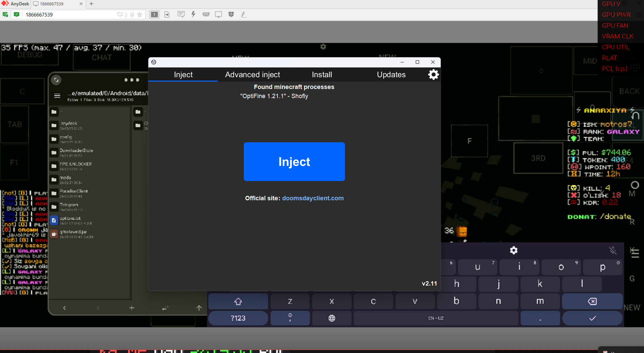Open Doomsday injector settings gear
Screen dimensions: 644x353
click(433, 75)
